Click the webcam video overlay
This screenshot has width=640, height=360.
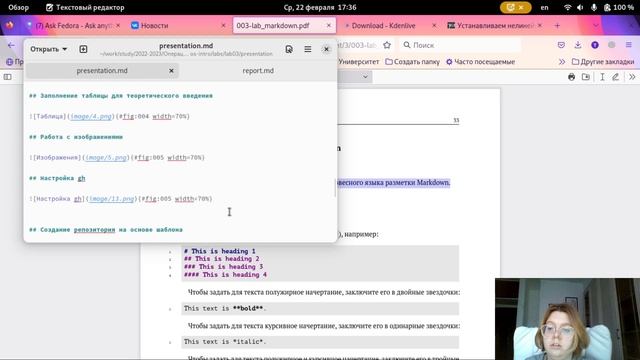(567, 319)
